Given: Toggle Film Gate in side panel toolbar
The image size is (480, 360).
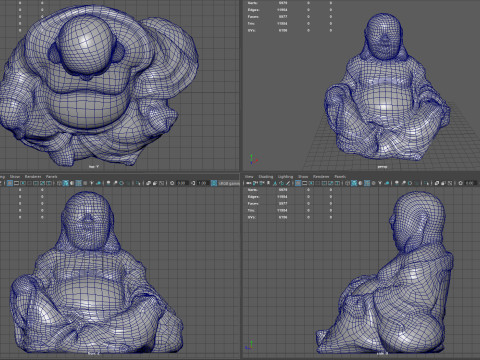Looking at the screenshot, I should [305, 183].
